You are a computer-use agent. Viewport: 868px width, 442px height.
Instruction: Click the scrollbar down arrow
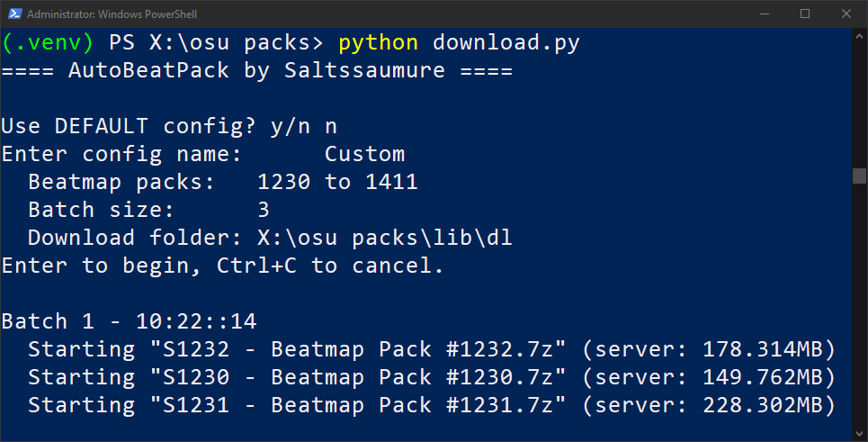859,433
